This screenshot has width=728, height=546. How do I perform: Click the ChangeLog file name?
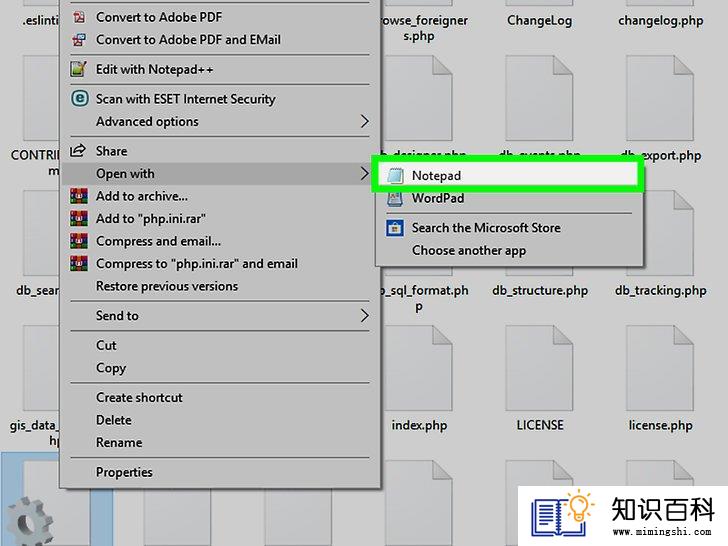(540, 21)
